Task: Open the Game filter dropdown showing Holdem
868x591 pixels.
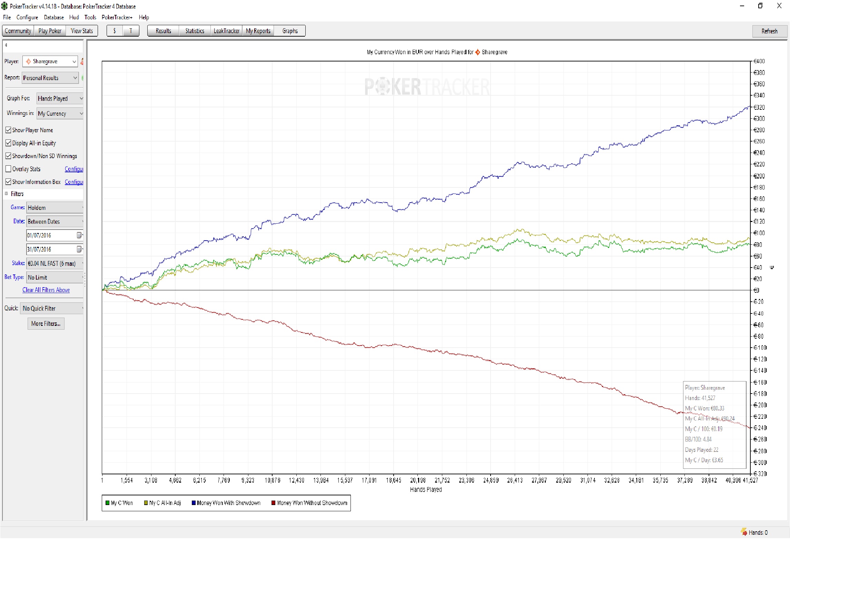Action: [x=55, y=207]
